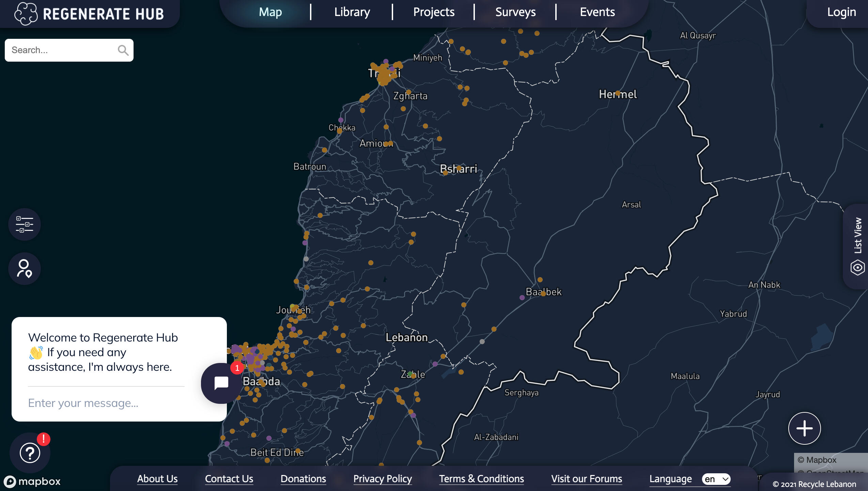Screen dimensions: 868x491
Task: Click the help question mark icon
Action: point(30,453)
